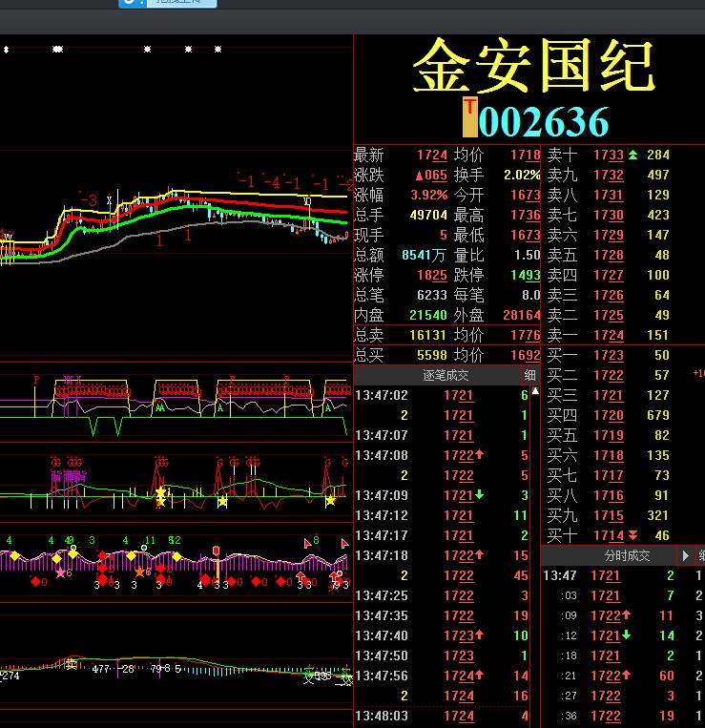705x728 pixels.
Task: Click the scroll-up arrow in 逐笔成交 list
Action: [535, 391]
